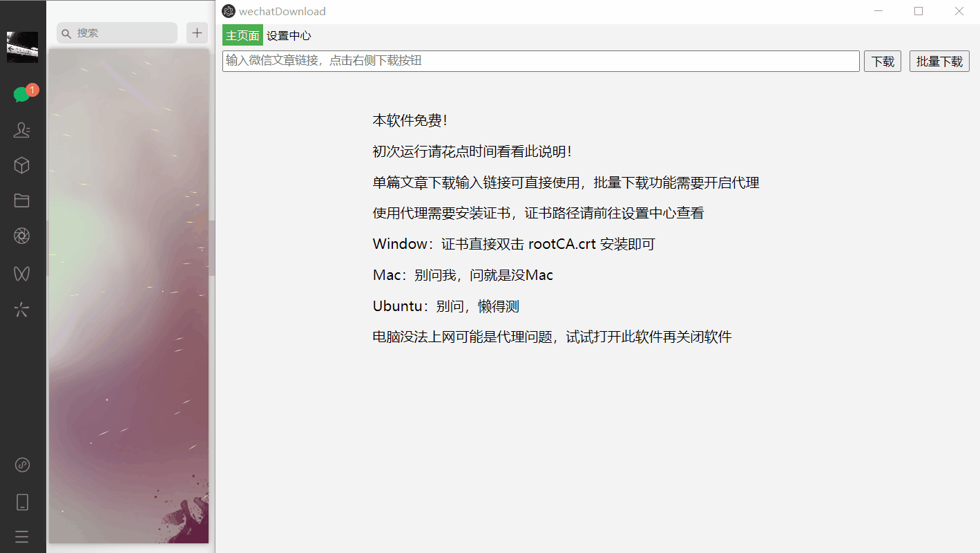Minimize the wechatDownload window
Screen dimensions: 980x553
pos(878,11)
